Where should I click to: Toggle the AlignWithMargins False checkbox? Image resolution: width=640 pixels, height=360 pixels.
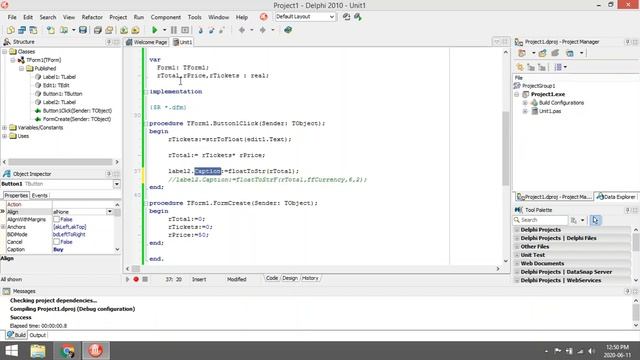[x=56, y=220]
